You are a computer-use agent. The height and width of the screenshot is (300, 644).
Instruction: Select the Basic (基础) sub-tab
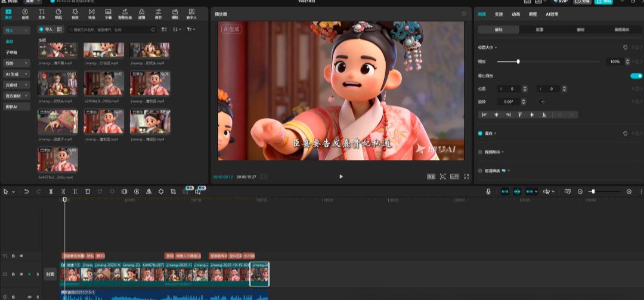coord(499,30)
